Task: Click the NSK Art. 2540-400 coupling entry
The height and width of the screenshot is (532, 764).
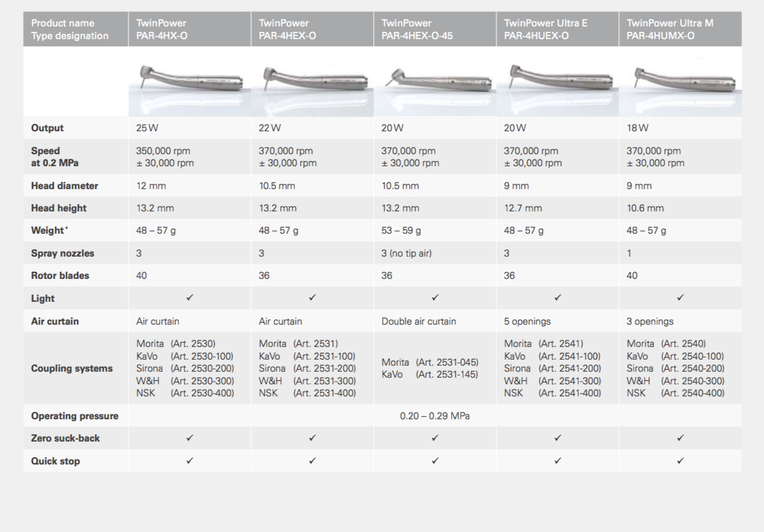Action: 675,393
